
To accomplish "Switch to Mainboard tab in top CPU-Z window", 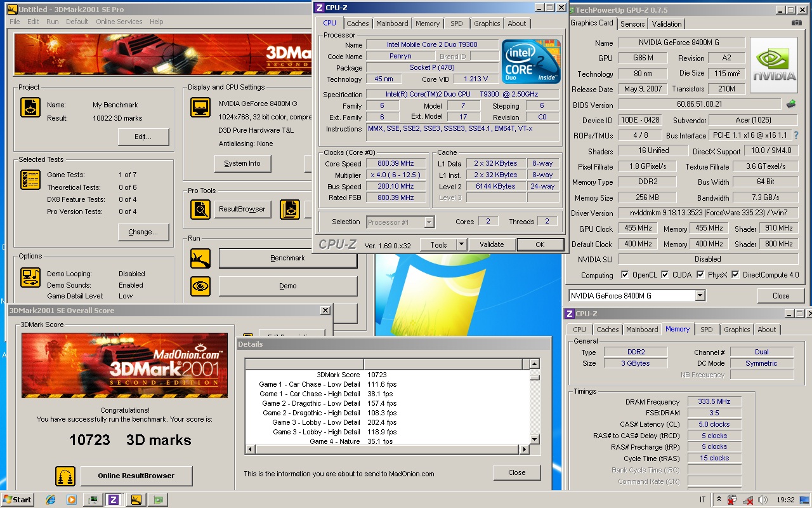I will click(x=392, y=23).
